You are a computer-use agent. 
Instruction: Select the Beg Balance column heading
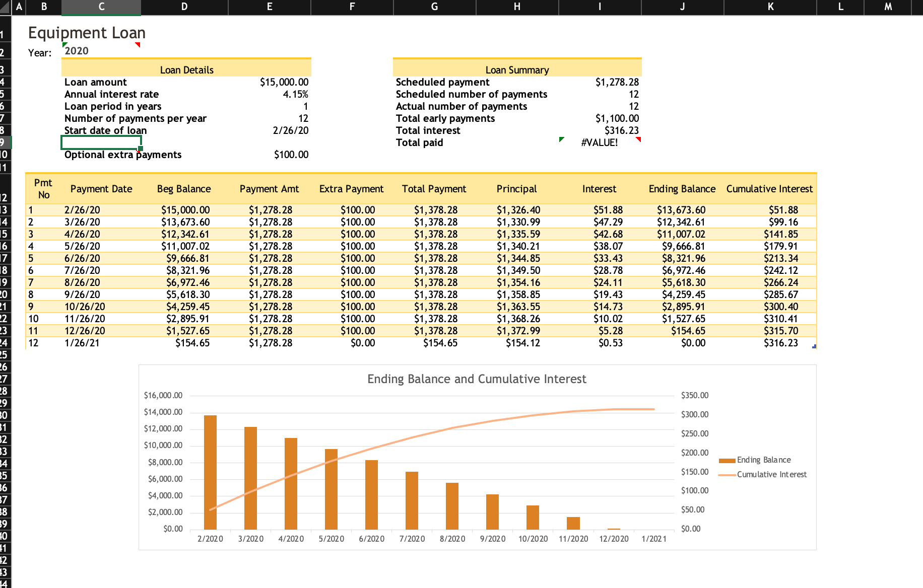coord(184,189)
